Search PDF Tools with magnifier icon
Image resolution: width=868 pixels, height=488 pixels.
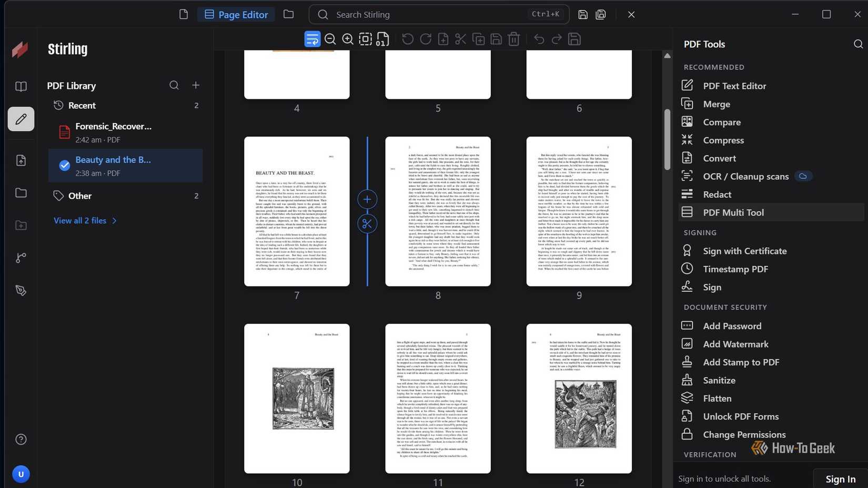tap(858, 44)
